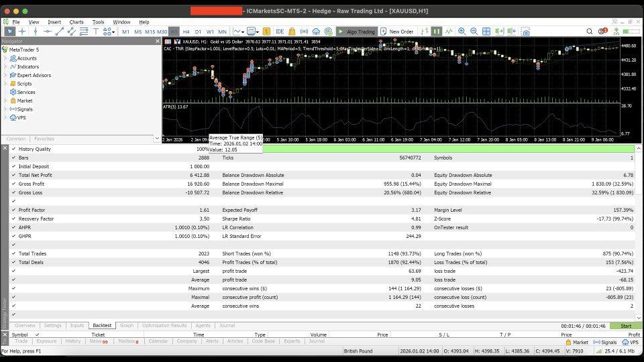Zoom out on the chart

[x=474, y=32]
